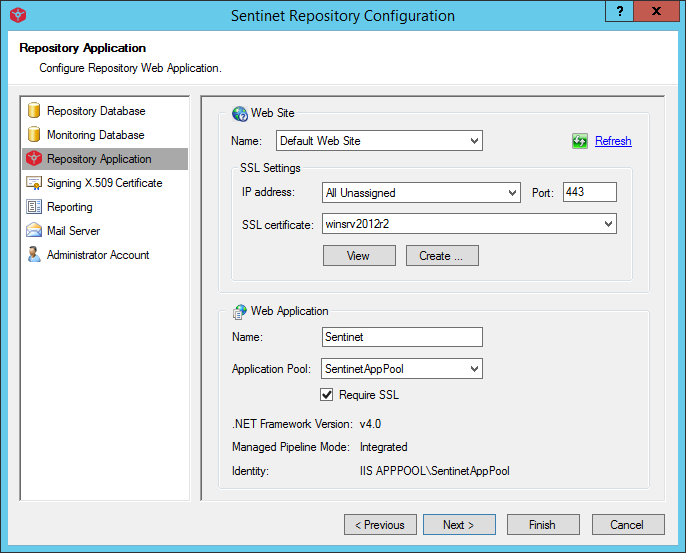Click the Repository Database cylinder icon
The width and height of the screenshot is (686, 553).
click(34, 110)
